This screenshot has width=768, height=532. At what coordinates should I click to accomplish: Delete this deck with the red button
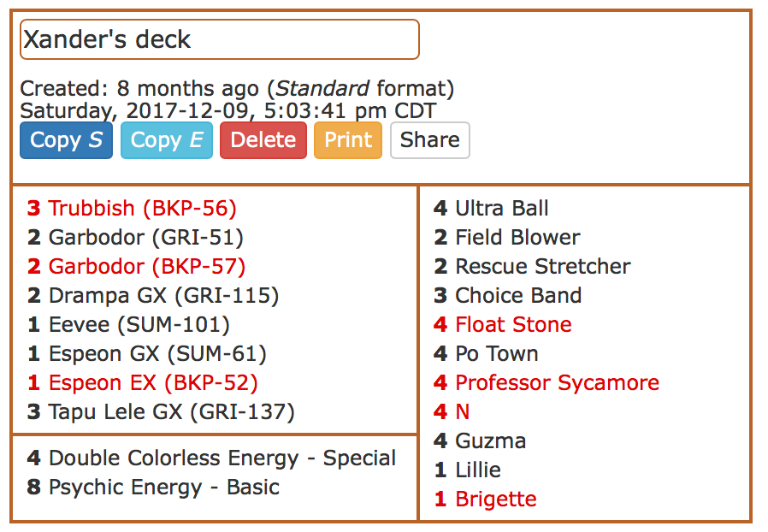pyautogui.click(x=263, y=140)
